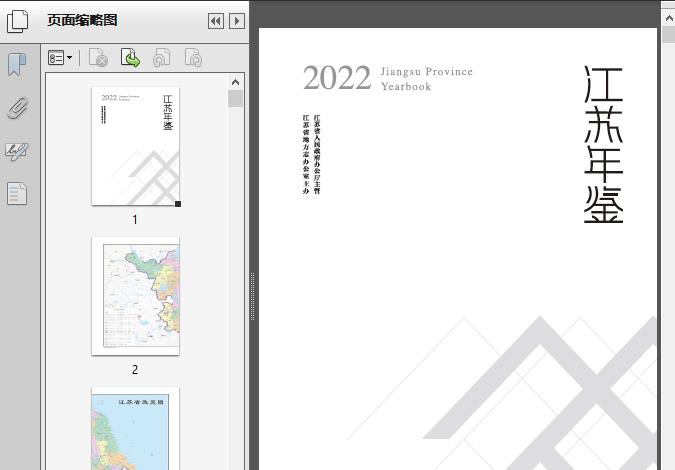Open the Bookmarks panel in sidebar
The width and height of the screenshot is (675, 470).
17,65
